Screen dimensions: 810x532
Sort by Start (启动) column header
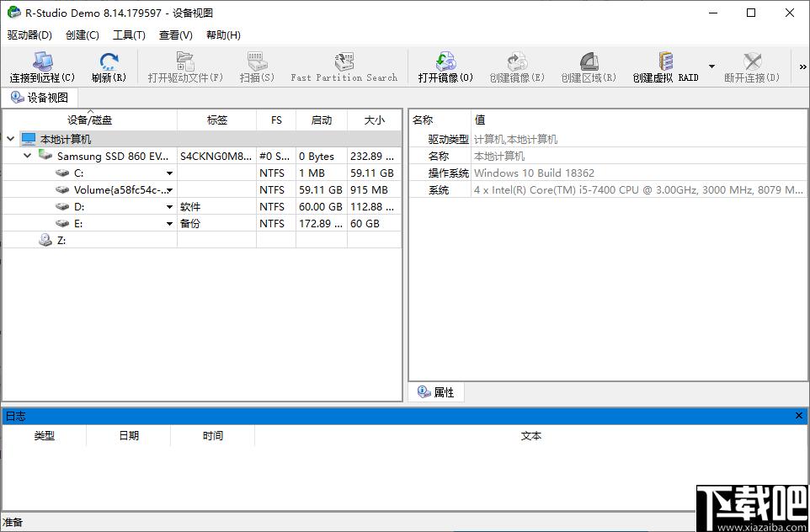[x=322, y=120]
